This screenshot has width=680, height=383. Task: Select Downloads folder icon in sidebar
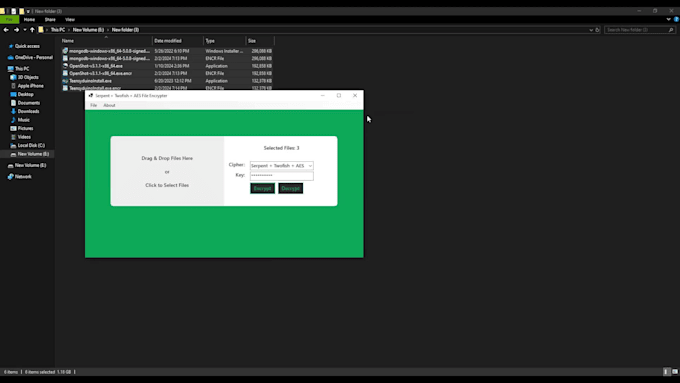point(13,111)
